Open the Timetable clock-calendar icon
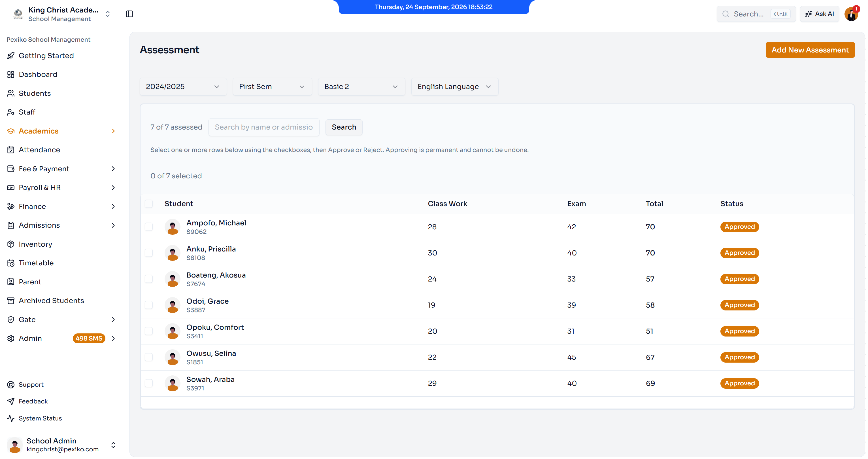 tap(11, 263)
